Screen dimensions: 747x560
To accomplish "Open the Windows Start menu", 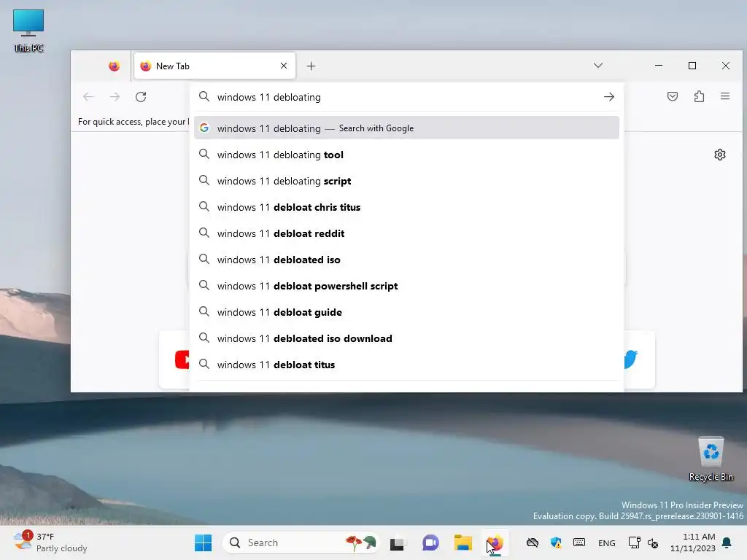I will [203, 542].
